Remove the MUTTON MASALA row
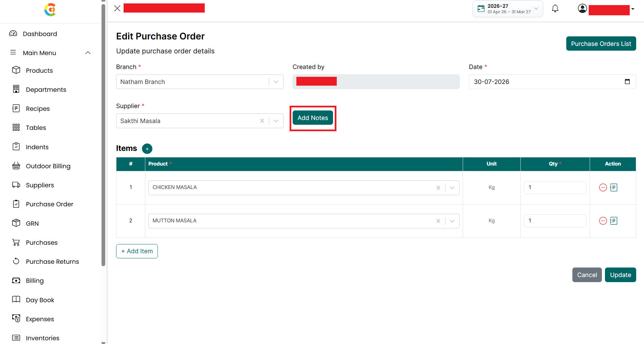 pyautogui.click(x=603, y=221)
